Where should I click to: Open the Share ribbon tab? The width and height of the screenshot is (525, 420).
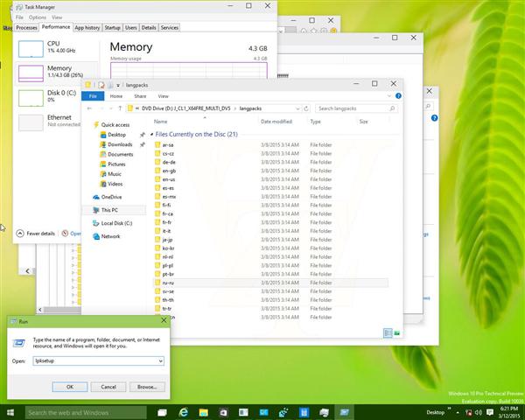(x=139, y=96)
